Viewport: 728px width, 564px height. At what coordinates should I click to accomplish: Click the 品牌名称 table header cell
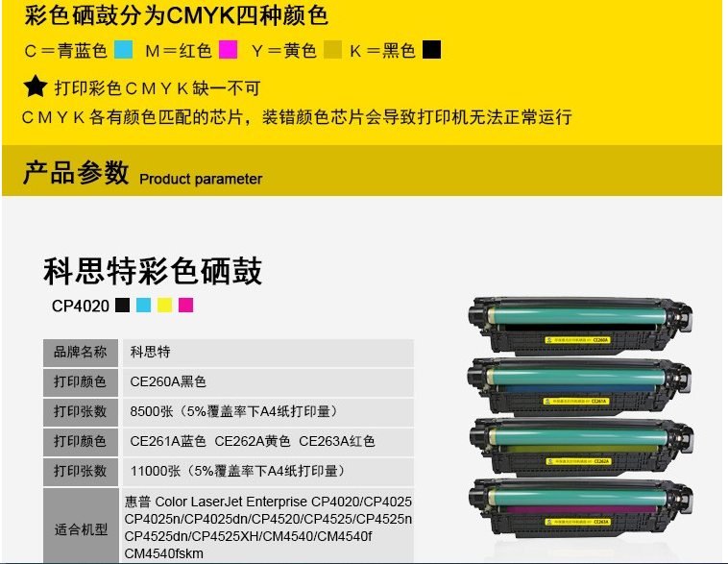[81, 353]
